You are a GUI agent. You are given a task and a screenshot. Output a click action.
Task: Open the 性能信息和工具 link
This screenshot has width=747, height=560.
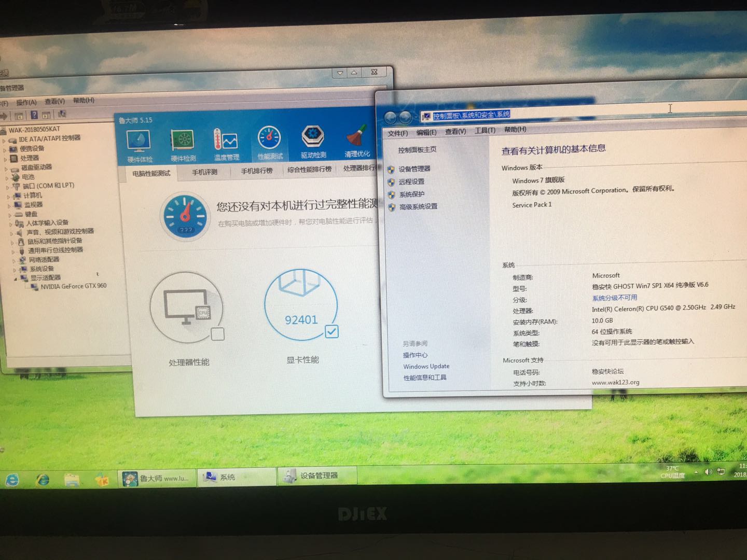[x=425, y=377]
